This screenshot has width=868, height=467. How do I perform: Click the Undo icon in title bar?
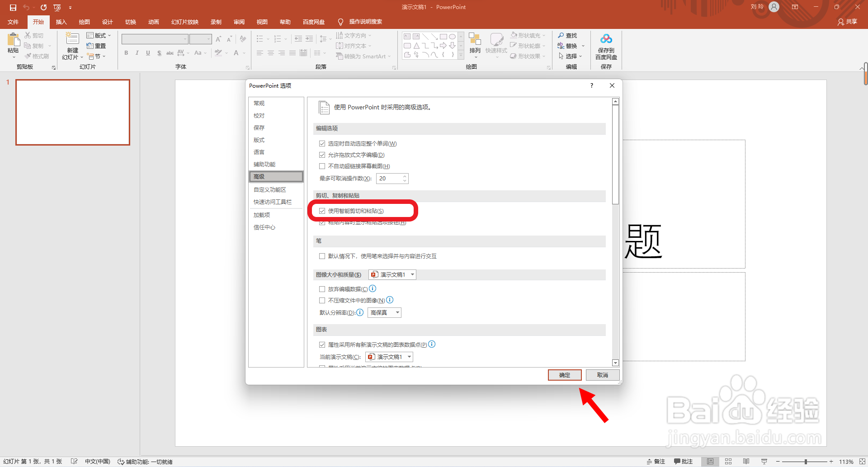point(26,7)
